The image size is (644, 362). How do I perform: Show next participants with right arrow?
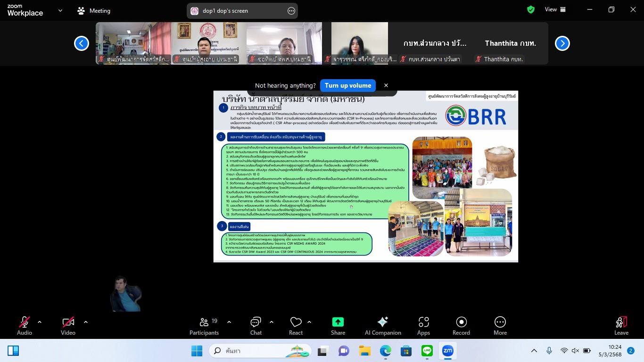click(562, 43)
